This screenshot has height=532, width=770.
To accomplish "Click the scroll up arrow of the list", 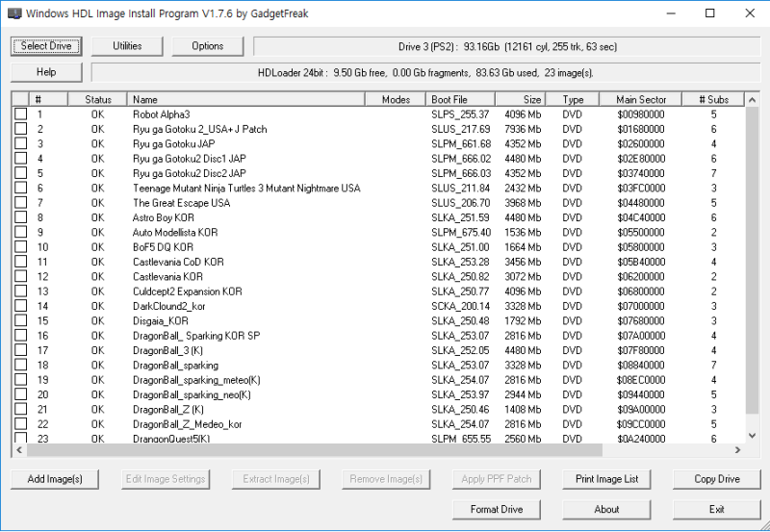I will click(x=752, y=100).
